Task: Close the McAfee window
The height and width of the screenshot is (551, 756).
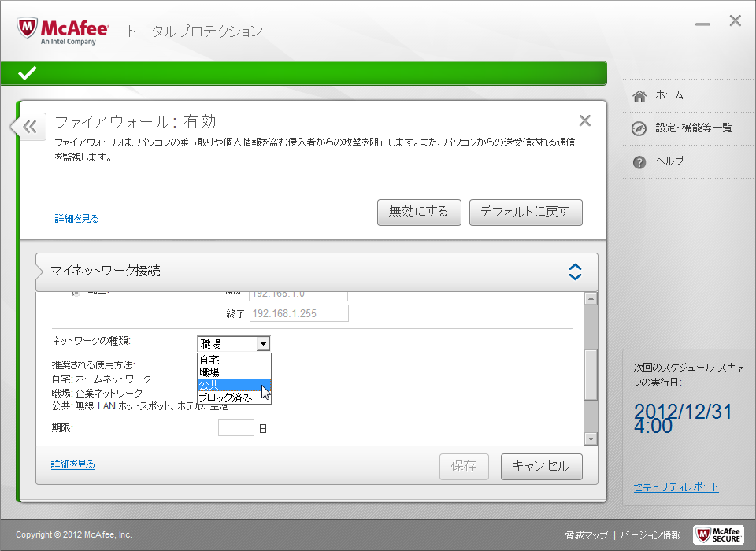Action: point(736,20)
